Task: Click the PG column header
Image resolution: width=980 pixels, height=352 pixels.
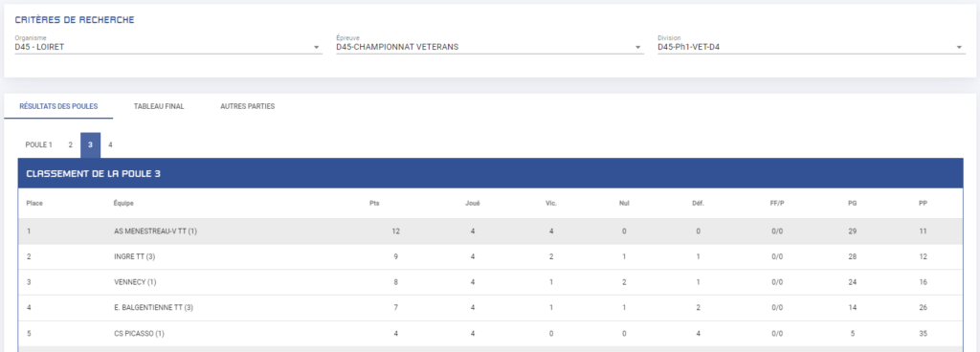Action: point(853,204)
